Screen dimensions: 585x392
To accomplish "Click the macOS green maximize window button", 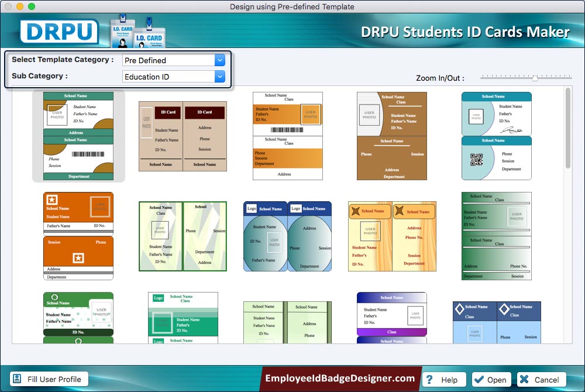I will (x=32, y=6).
